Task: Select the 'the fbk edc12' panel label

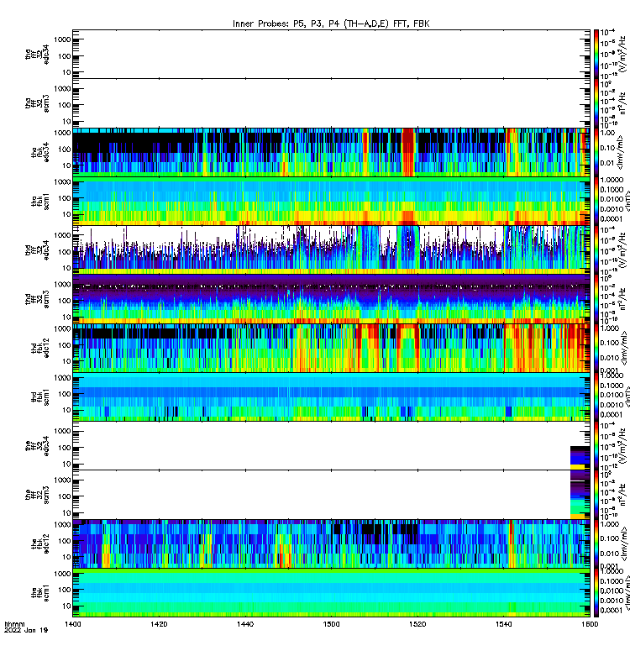Action: (x=40, y=543)
